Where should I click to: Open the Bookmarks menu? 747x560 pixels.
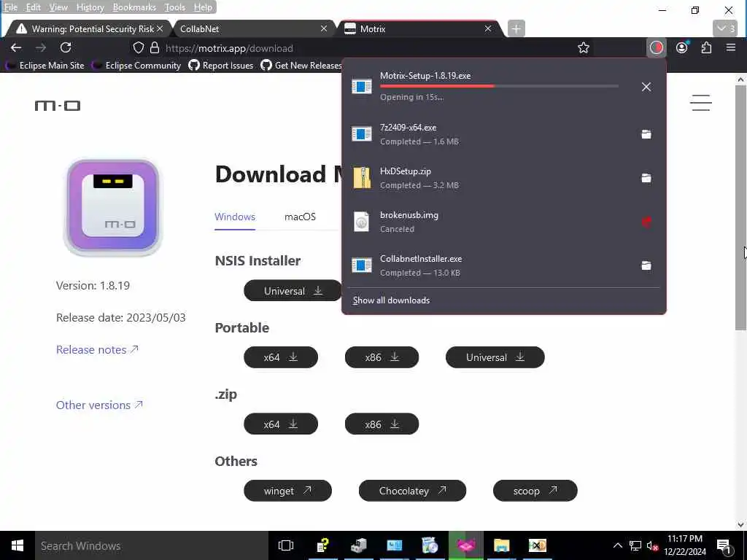tap(134, 7)
